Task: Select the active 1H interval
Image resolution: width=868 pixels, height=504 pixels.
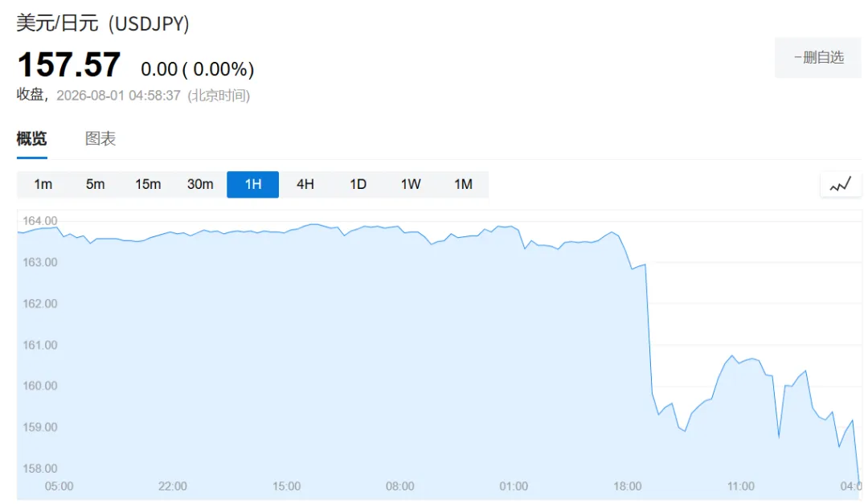Action: 253,184
